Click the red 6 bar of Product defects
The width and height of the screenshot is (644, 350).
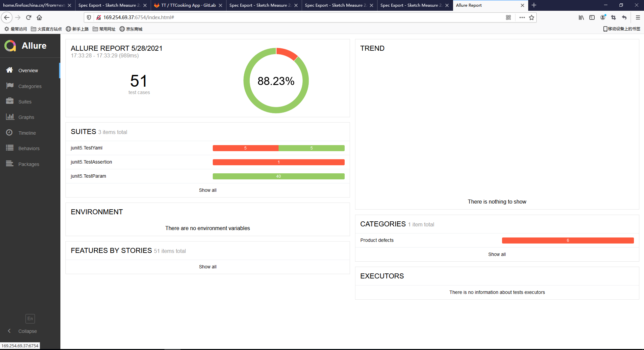coord(568,240)
